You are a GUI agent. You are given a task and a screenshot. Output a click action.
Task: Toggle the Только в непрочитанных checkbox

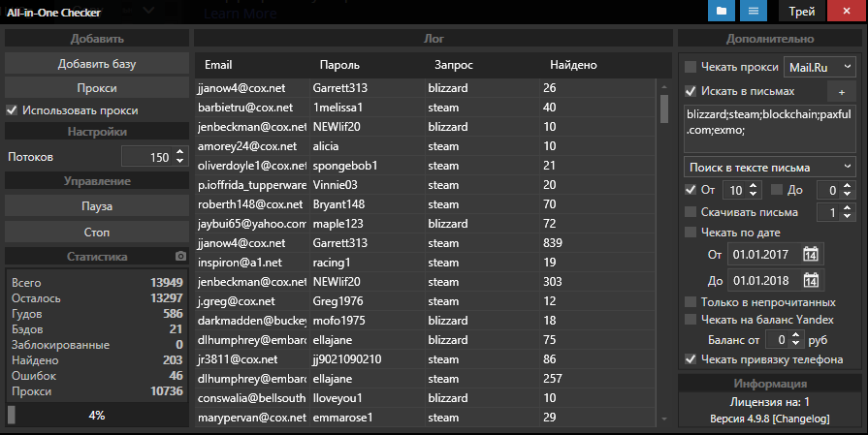pos(691,302)
